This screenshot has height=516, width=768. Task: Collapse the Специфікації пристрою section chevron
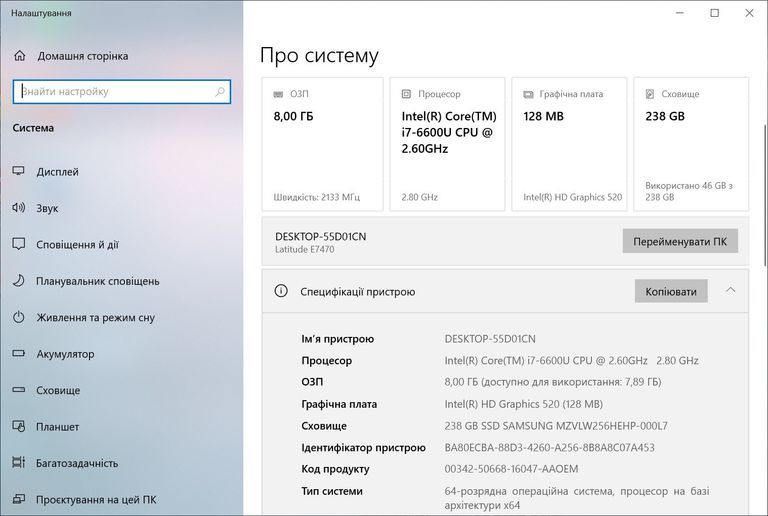point(730,291)
